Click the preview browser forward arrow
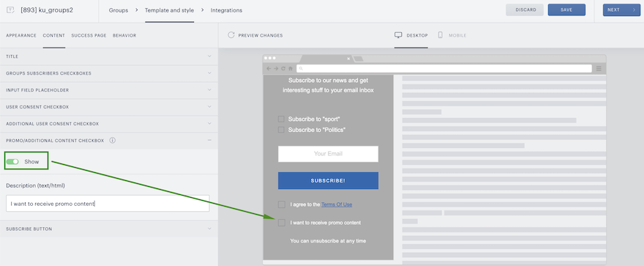This screenshot has width=644, height=266. (276, 68)
